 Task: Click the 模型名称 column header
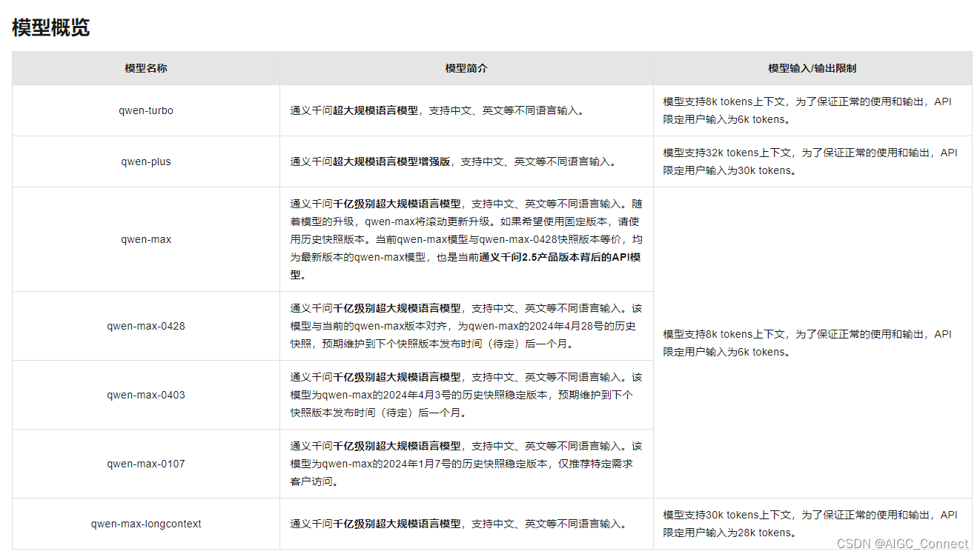pyautogui.click(x=146, y=68)
